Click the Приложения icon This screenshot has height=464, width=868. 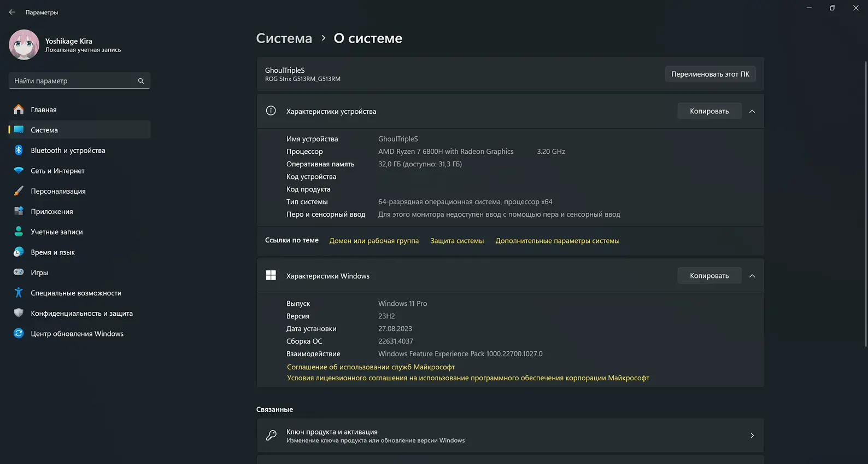click(x=19, y=211)
